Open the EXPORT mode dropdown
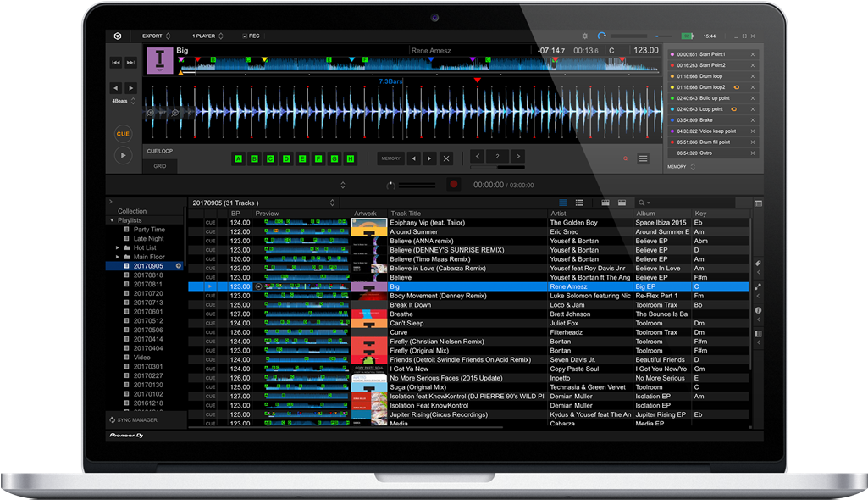Image resolution: width=868 pixels, height=500 pixels. pyautogui.click(x=156, y=36)
